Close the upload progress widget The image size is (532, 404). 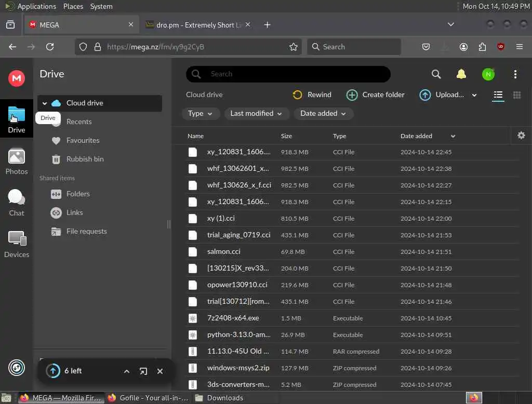pos(160,371)
